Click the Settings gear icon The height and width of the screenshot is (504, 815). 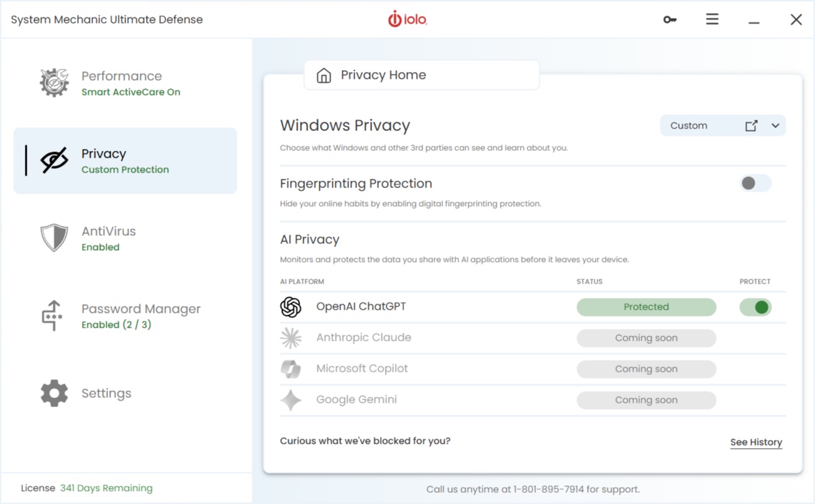(x=54, y=393)
